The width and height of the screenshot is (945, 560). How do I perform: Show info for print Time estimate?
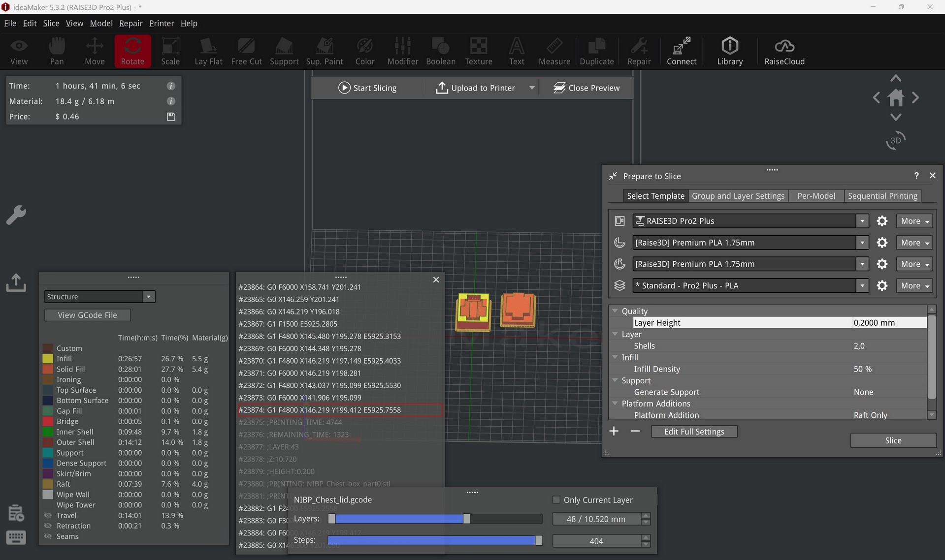171,86
